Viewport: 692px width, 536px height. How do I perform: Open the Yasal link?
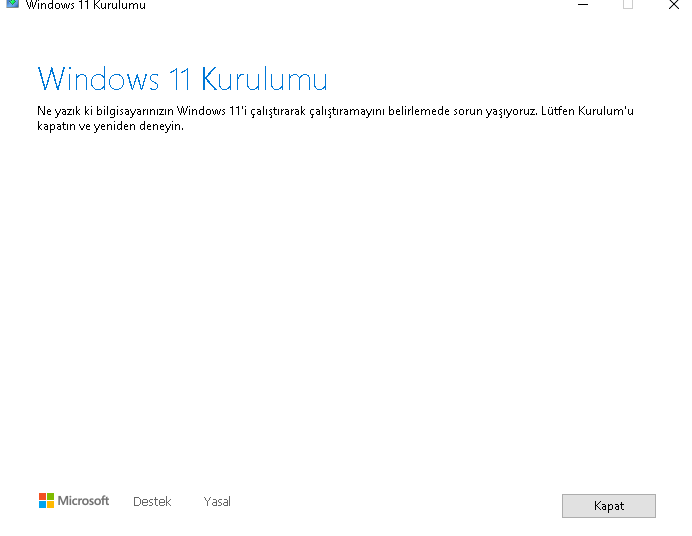click(217, 502)
